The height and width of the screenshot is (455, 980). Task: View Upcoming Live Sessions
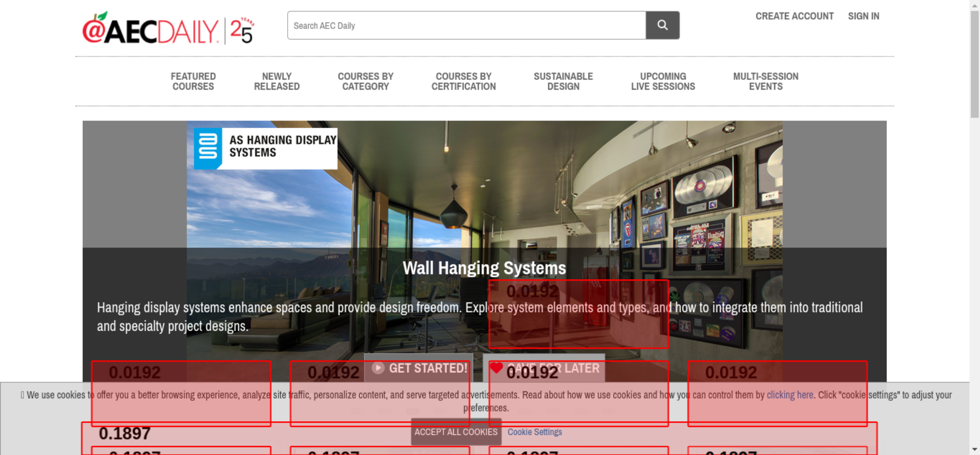pos(663,81)
